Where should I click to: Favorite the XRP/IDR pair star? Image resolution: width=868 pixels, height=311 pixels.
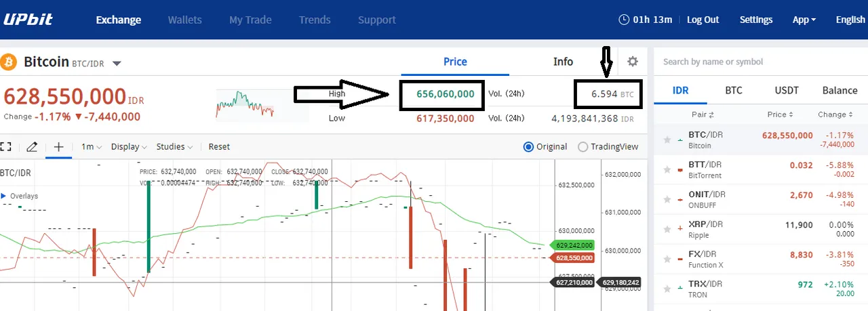coord(667,230)
